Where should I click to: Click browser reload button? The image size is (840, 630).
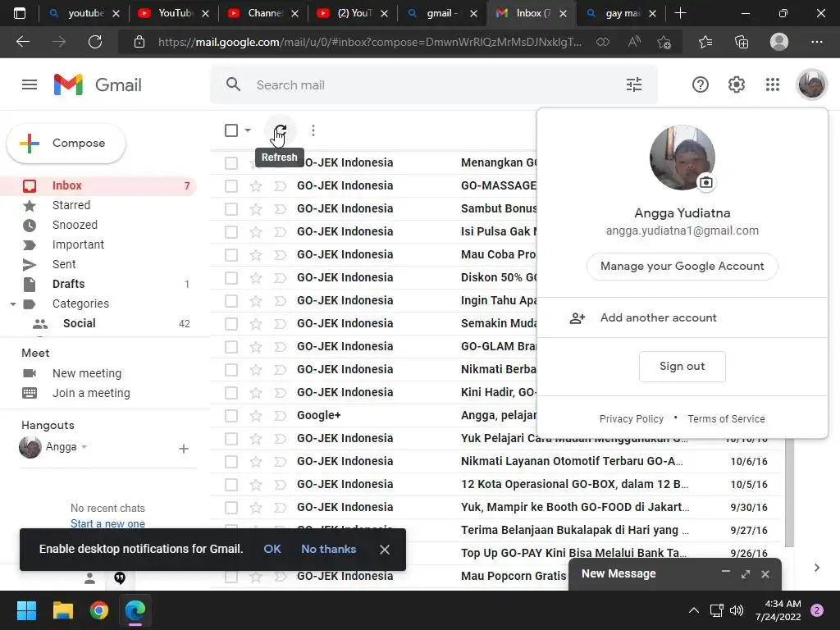coord(95,42)
